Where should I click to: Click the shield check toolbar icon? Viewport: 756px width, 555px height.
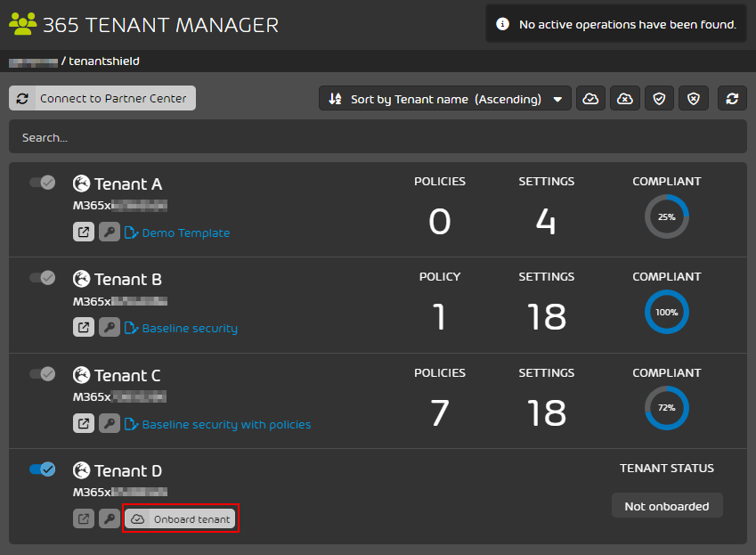pos(659,98)
